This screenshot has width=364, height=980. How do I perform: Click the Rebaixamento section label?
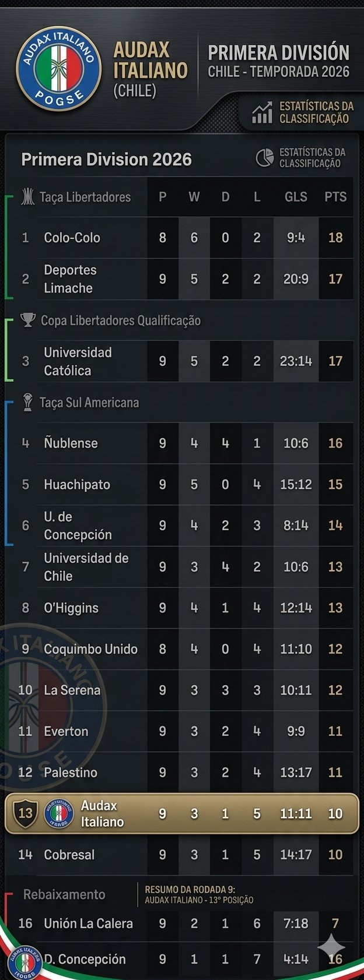coord(64,894)
